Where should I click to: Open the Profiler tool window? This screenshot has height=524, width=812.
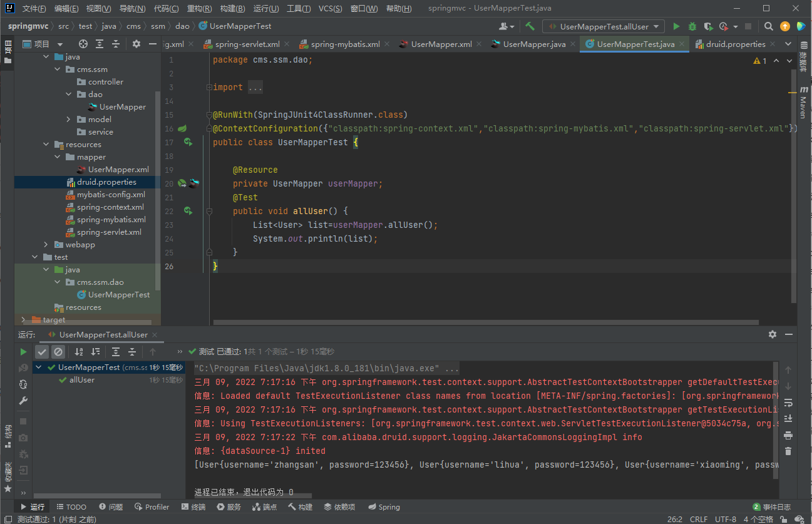coord(152,507)
